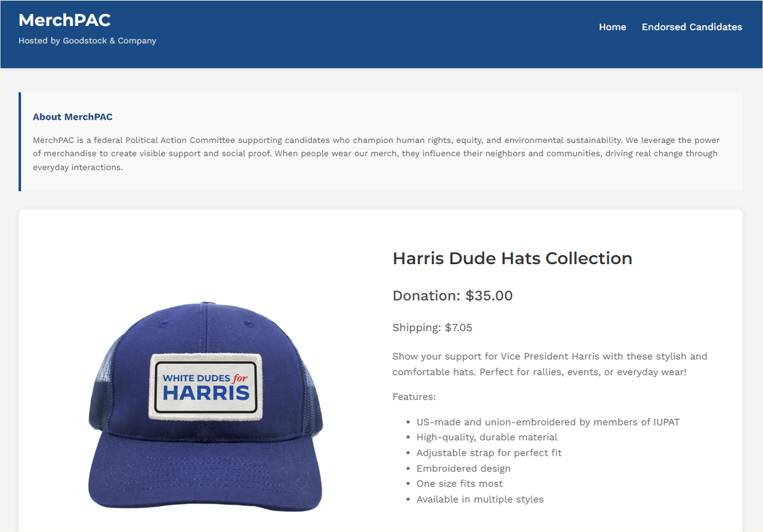Click the Harris Dude Hats Collection title
Screen dimensions: 763x532
point(512,258)
